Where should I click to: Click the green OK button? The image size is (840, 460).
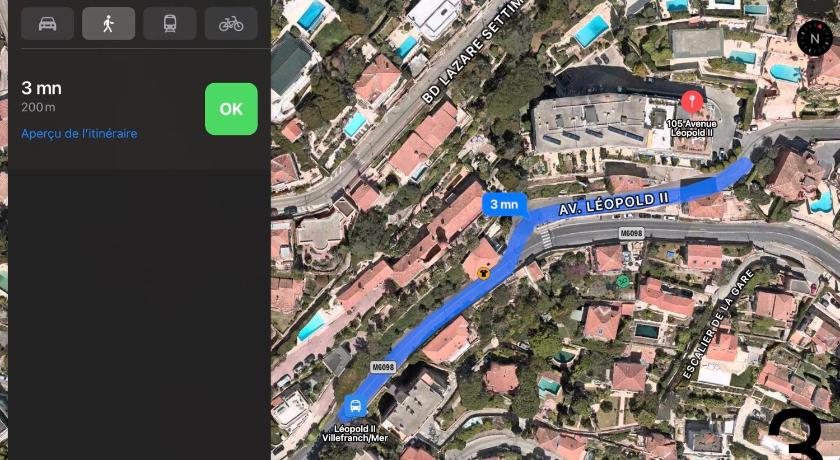point(231,109)
